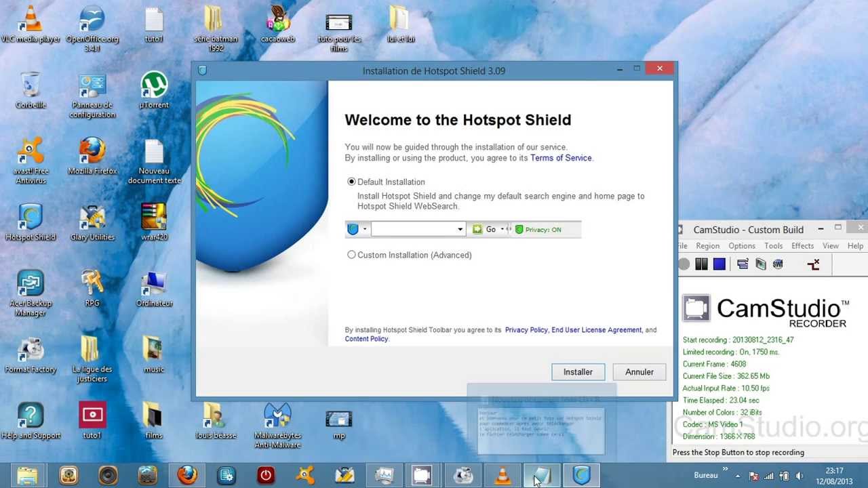Select the Malwarebytes Anti-Malware desktop icon
The image size is (868, 488).
click(277, 426)
